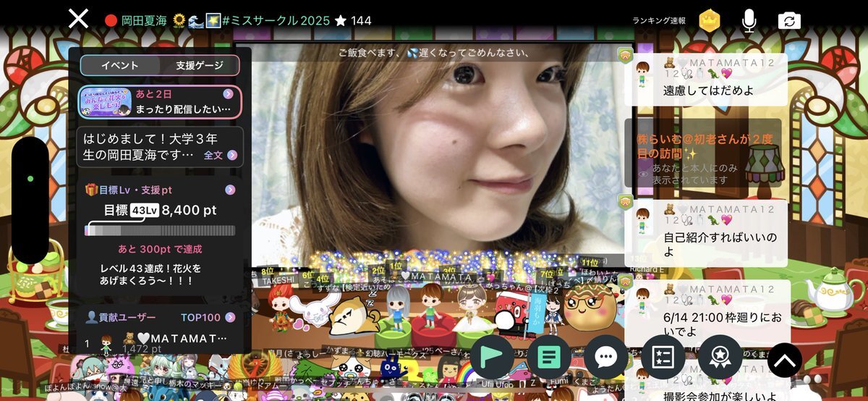Tap the eye icon on the visit notice

click(x=644, y=174)
